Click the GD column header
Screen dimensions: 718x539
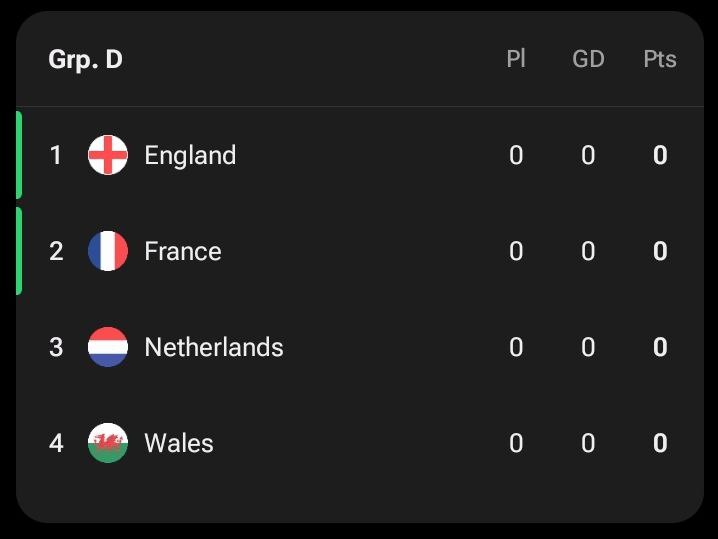click(588, 59)
